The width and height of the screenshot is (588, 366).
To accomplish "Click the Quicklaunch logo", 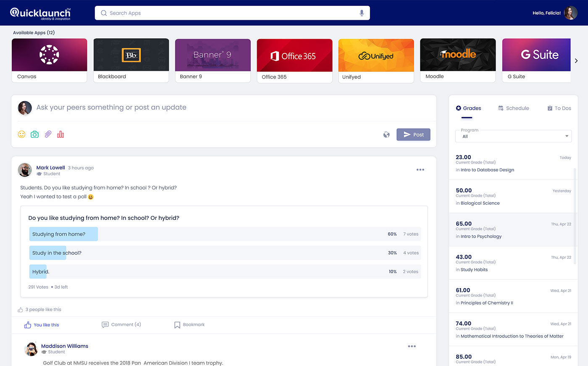I will (x=40, y=13).
